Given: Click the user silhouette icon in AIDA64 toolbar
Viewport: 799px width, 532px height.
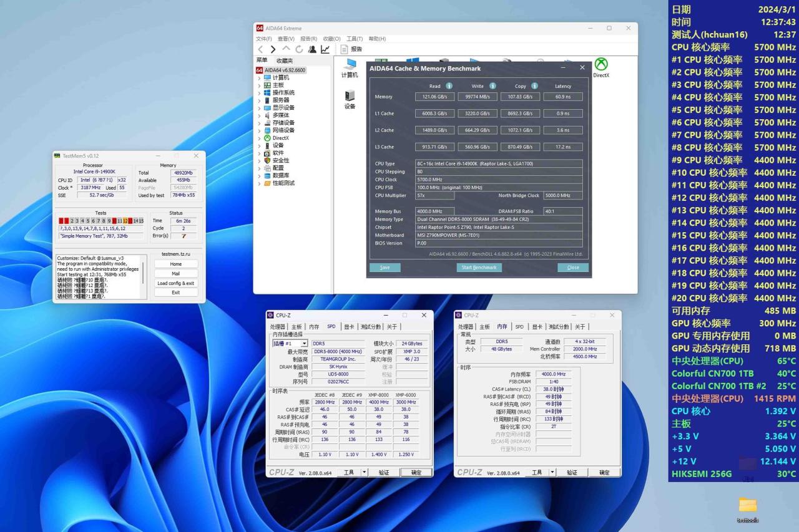Looking at the screenshot, I should (312, 49).
